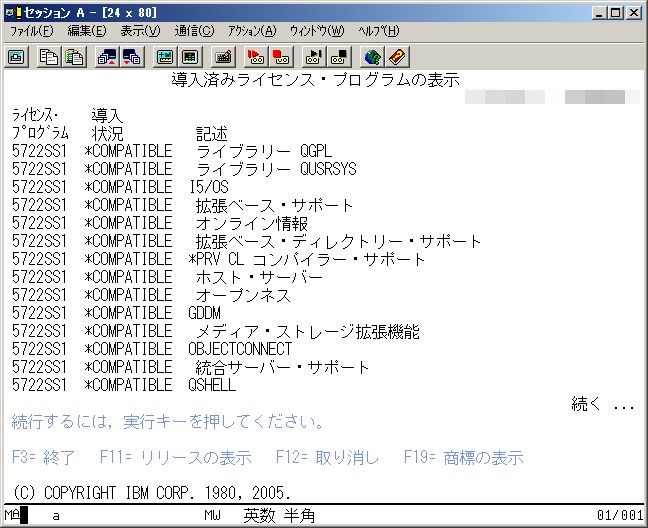Click the 続く ... more indicator
Image resolution: width=648 pixels, height=528 pixels.
[x=603, y=404]
